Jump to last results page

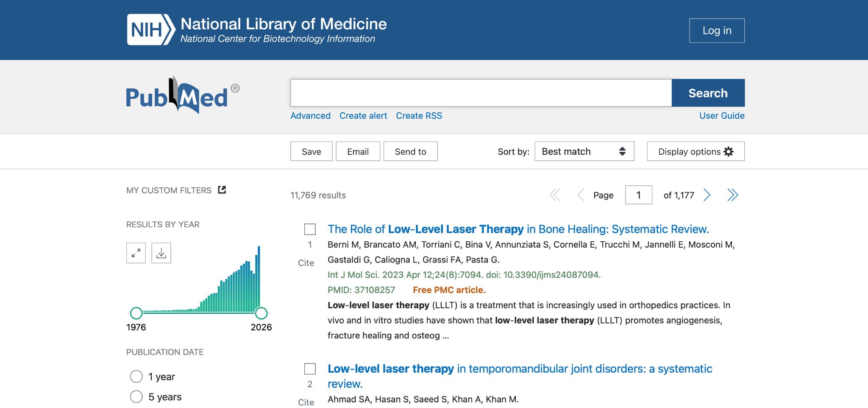733,195
